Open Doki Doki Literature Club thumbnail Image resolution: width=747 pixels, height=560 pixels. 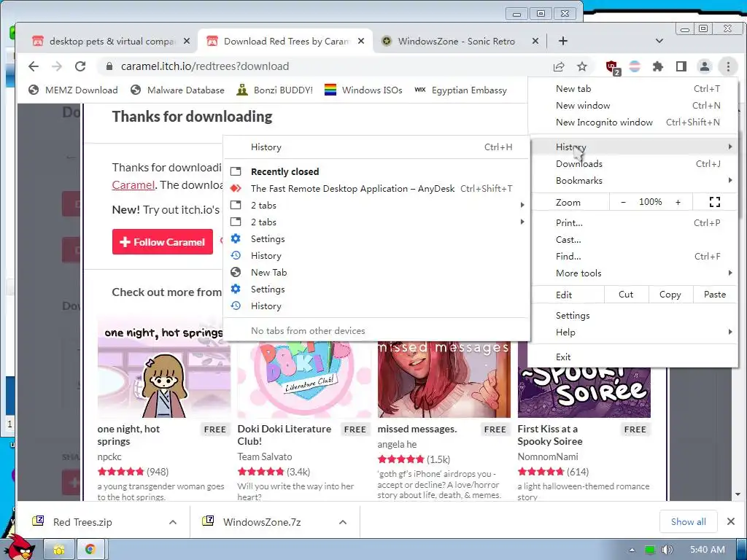pyautogui.click(x=304, y=379)
